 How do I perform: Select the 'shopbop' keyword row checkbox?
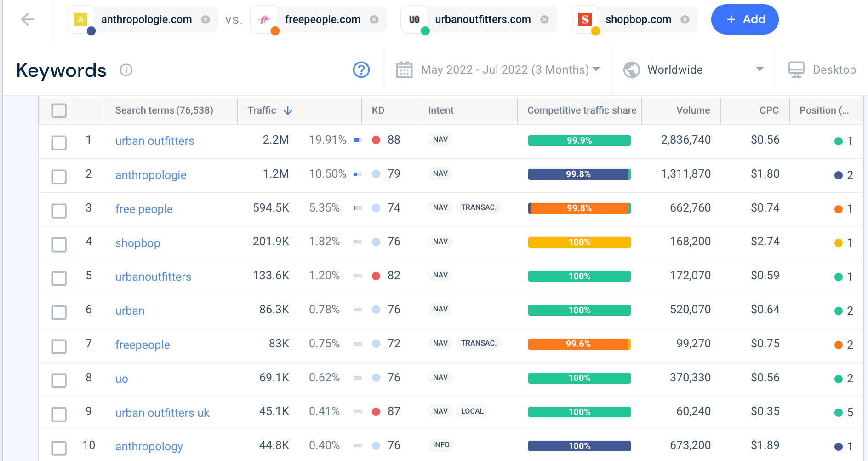click(x=59, y=244)
